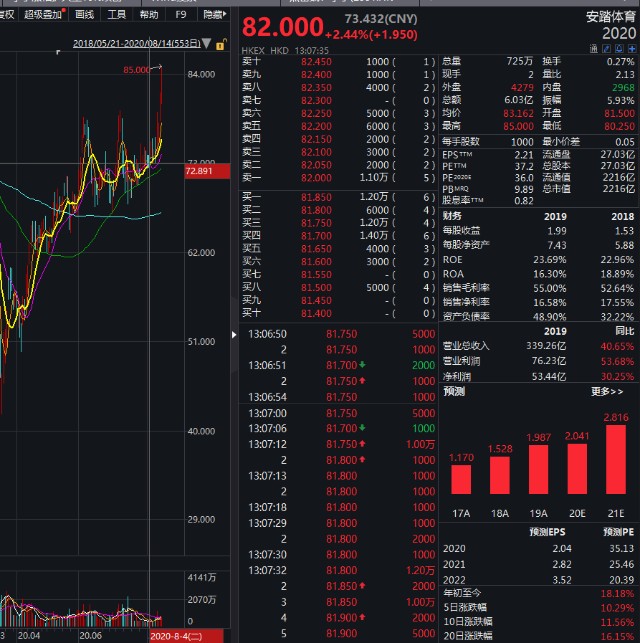Toggle the chart range lock icon

[x=220, y=44]
